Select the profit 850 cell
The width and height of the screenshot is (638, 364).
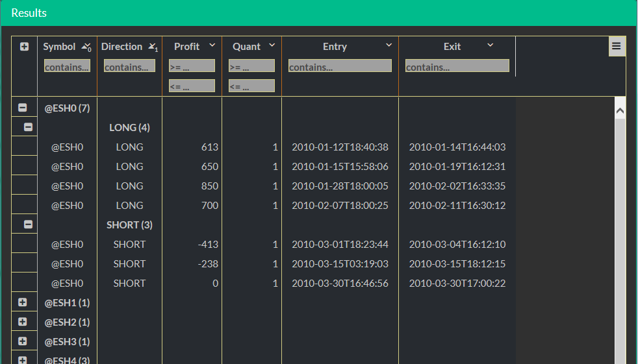pos(192,186)
